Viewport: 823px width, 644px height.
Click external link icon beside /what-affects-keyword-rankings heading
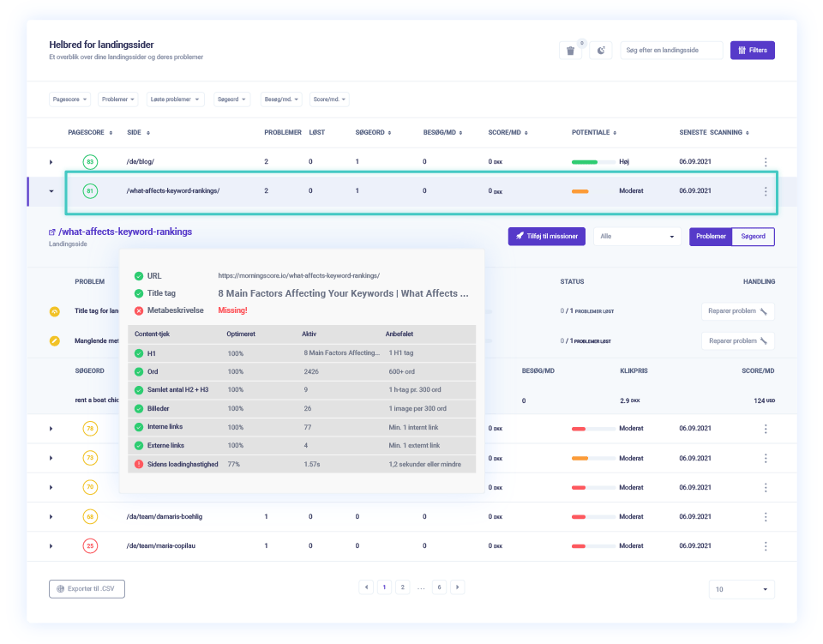click(52, 232)
